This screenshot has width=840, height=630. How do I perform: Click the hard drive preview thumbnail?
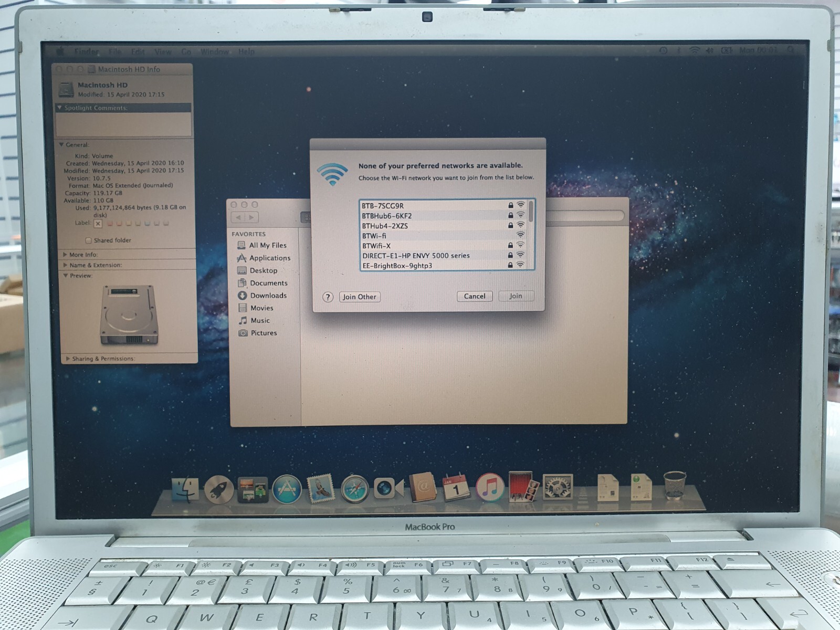[129, 314]
